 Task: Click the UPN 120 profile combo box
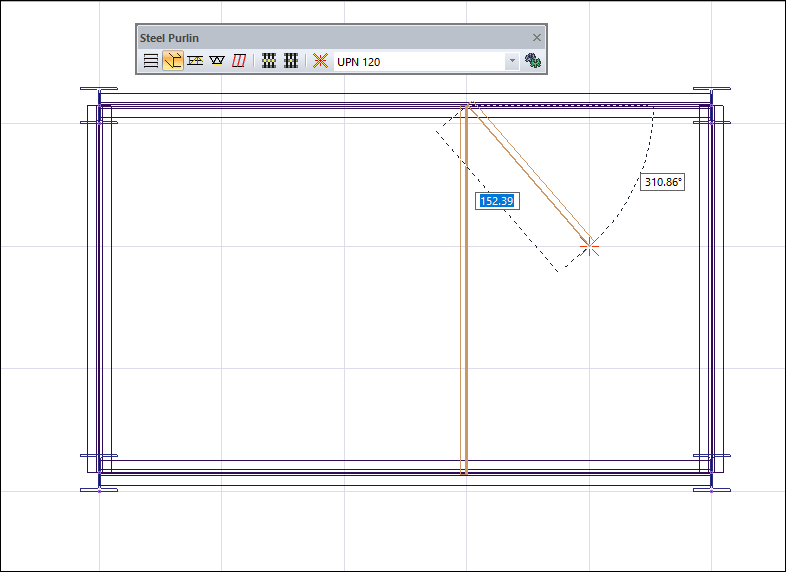420,61
